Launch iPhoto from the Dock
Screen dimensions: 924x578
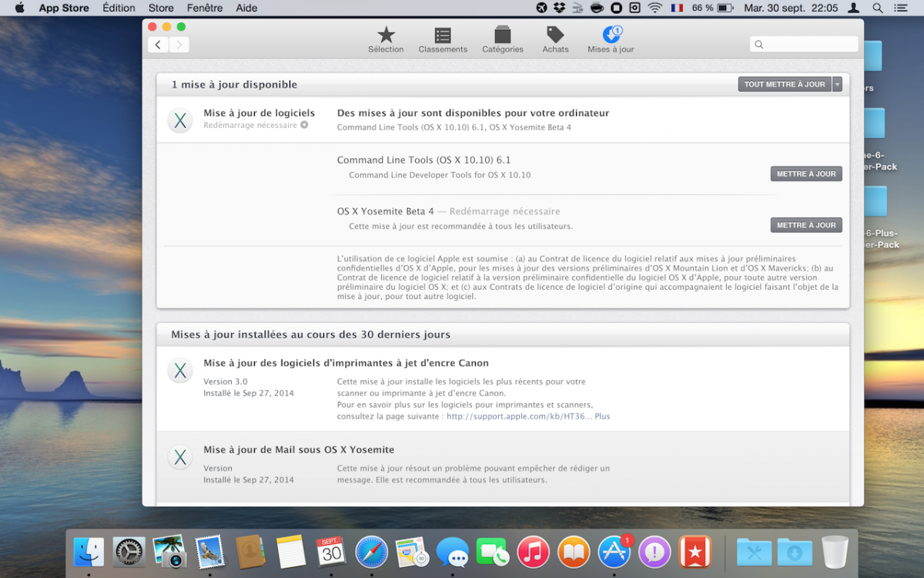pos(169,553)
